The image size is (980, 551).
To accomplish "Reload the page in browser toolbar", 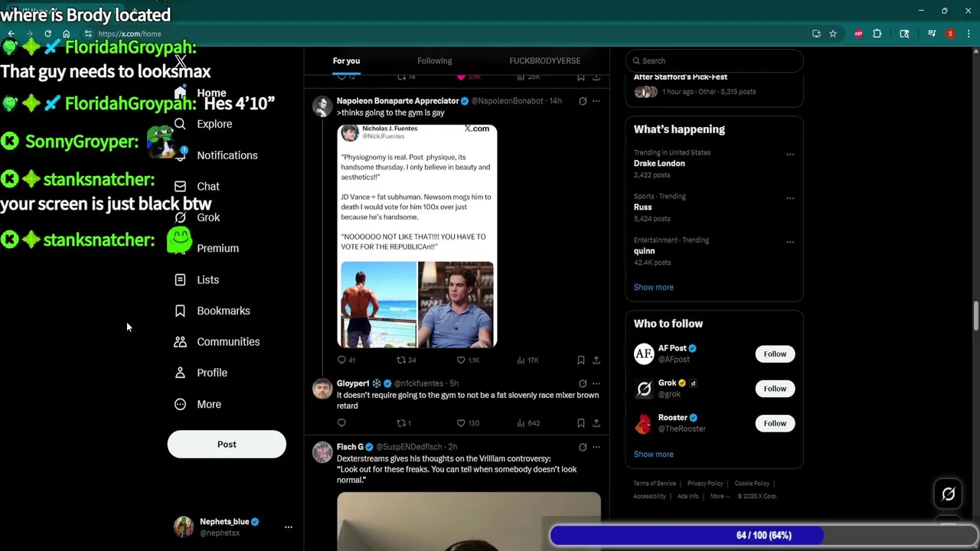I will point(47,34).
